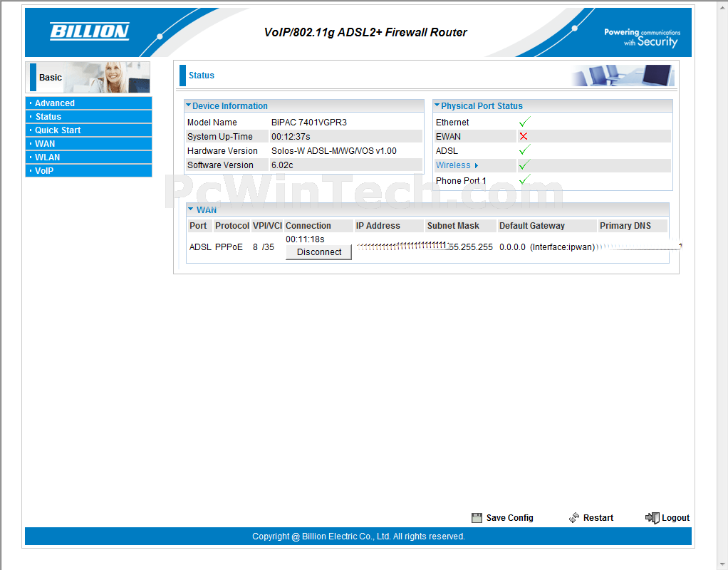
Task: Click the Model Name label
Action: (x=212, y=122)
